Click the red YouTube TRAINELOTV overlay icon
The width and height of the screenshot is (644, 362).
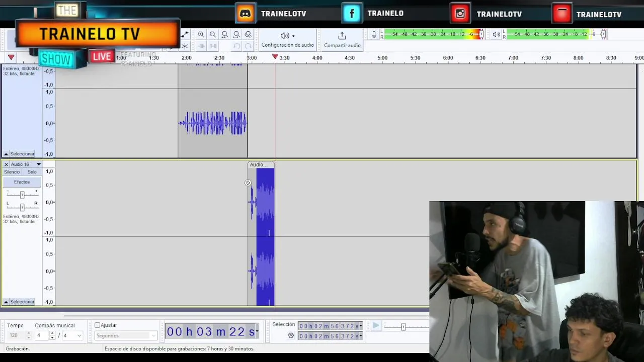pos(561,14)
